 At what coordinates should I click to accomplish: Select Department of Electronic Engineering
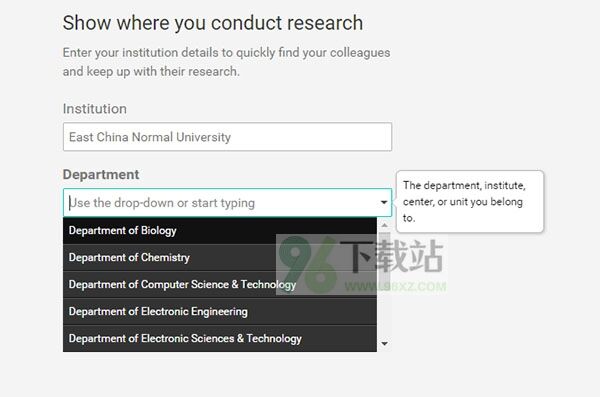click(220, 312)
